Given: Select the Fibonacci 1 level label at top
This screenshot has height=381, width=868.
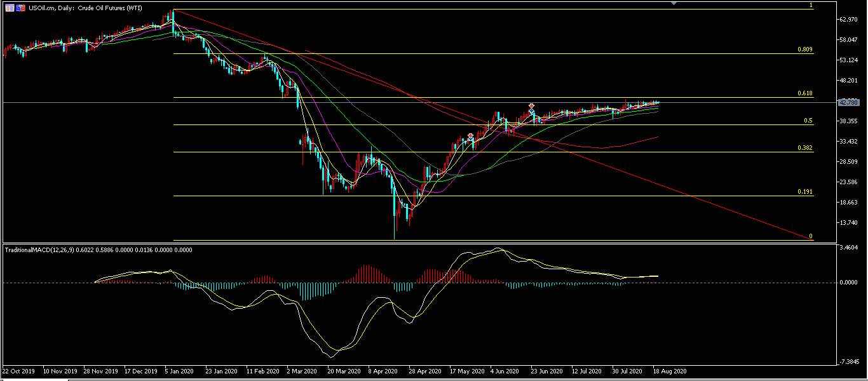Looking at the screenshot, I should [x=811, y=5].
